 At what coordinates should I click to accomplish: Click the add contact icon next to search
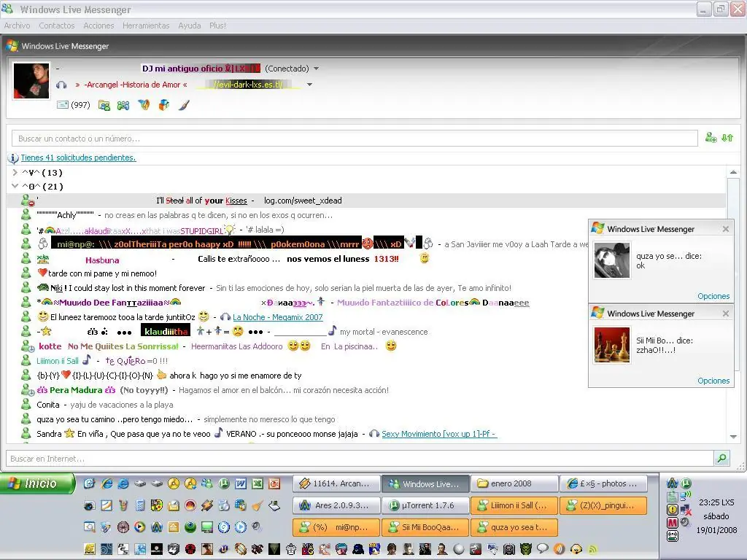(711, 138)
